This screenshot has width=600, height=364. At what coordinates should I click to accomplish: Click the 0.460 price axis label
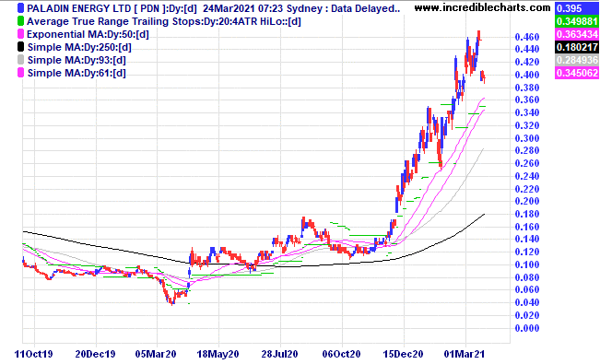pos(527,37)
